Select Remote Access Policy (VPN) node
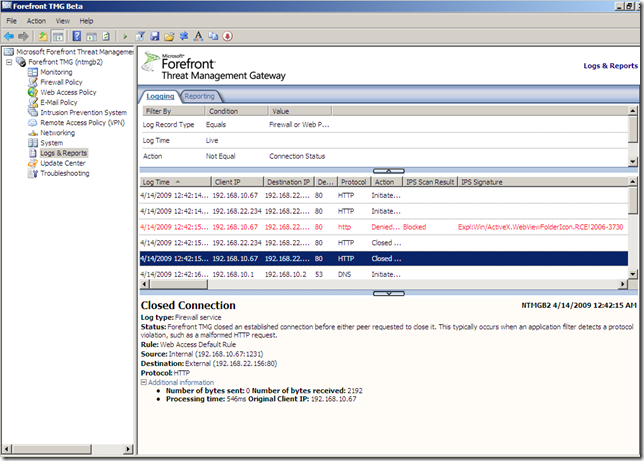The height and width of the screenshot is (461, 644). click(82, 122)
